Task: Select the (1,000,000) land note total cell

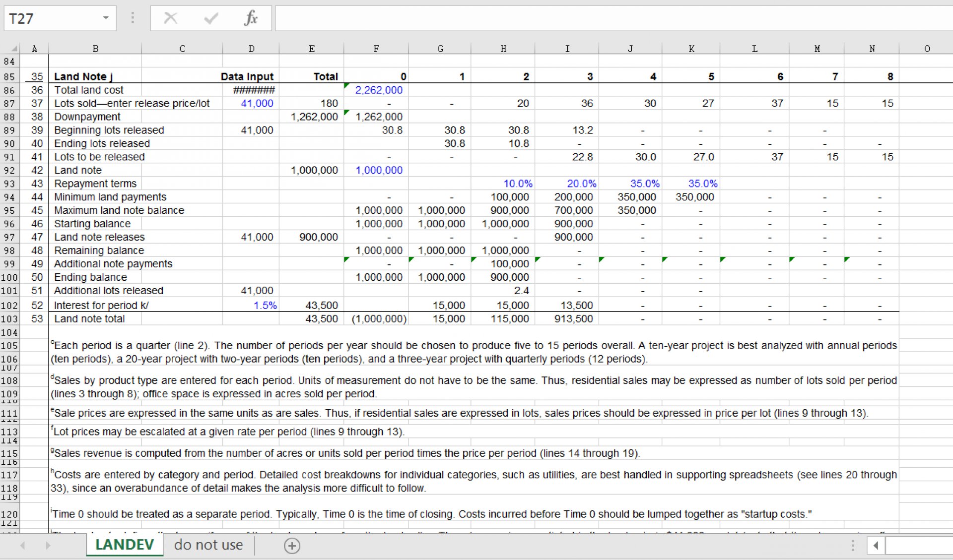Action: pyautogui.click(x=376, y=319)
